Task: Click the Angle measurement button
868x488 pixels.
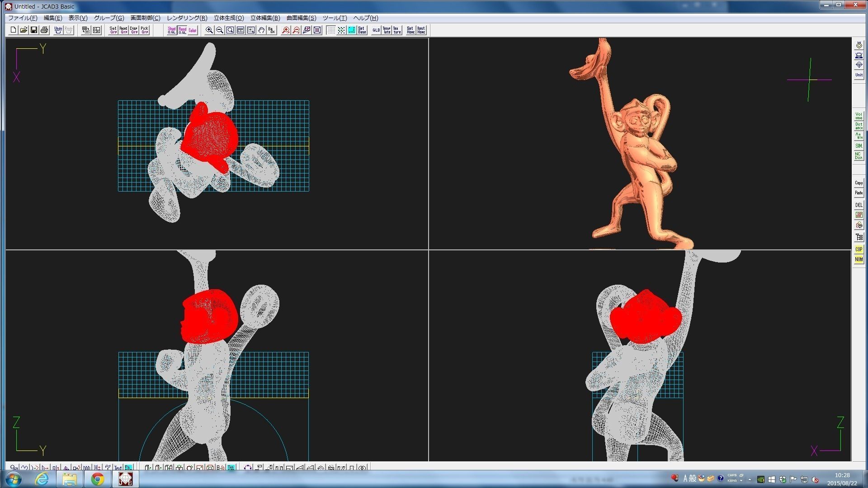Action: pyautogui.click(x=859, y=136)
